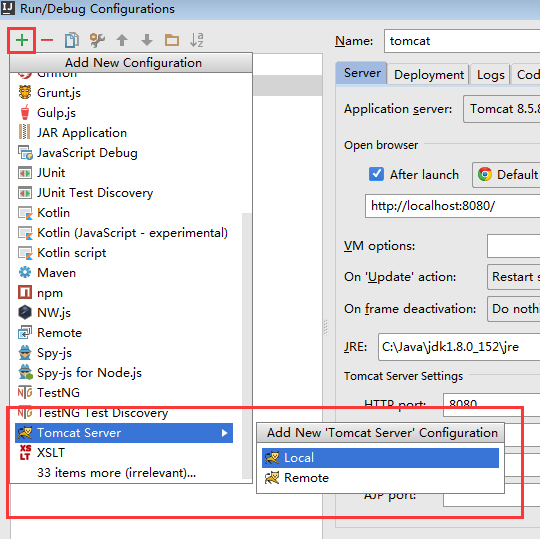Click the VM options input field
The width and height of the screenshot is (540, 539).
tap(513, 246)
